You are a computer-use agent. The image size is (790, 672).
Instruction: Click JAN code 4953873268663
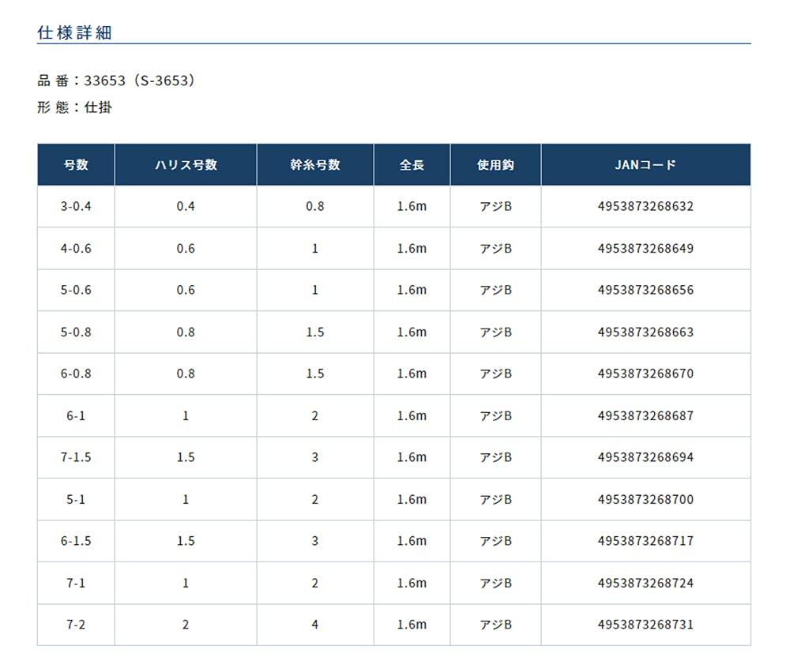click(x=646, y=332)
